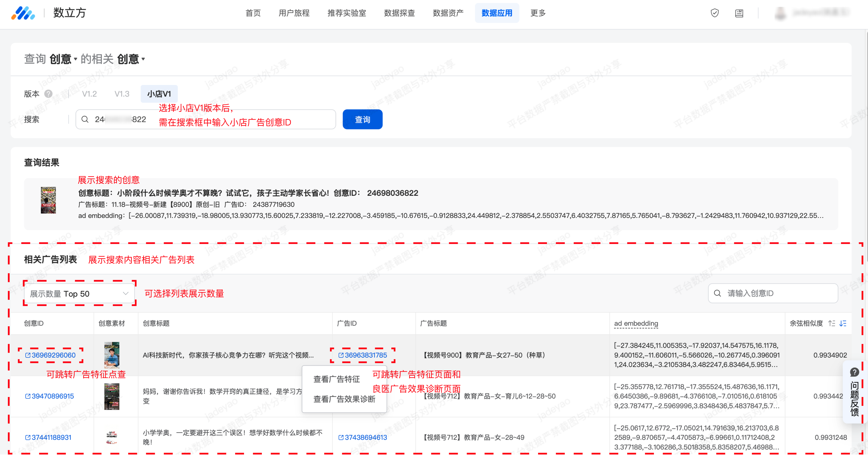
Task: Select the 小店V1 version option
Action: tap(159, 94)
